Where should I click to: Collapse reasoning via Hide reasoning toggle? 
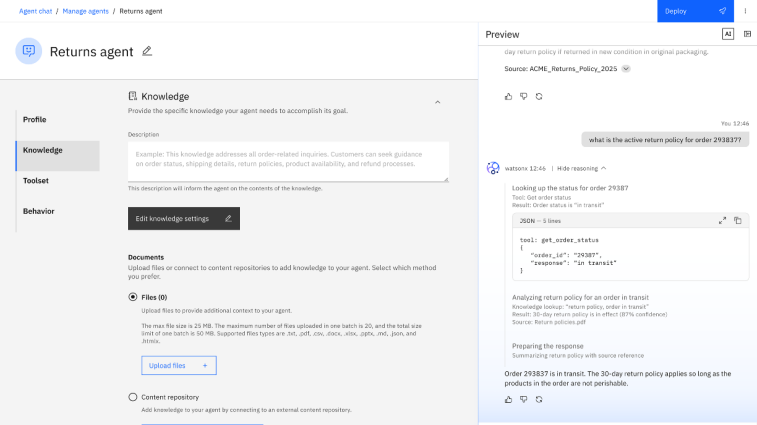[x=582, y=168]
